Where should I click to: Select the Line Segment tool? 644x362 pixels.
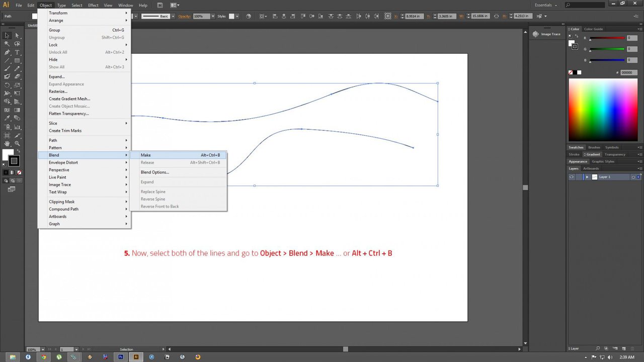[7, 60]
